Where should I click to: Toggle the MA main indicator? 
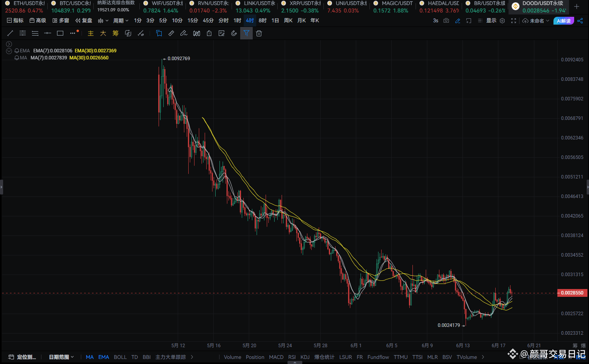(x=90, y=357)
